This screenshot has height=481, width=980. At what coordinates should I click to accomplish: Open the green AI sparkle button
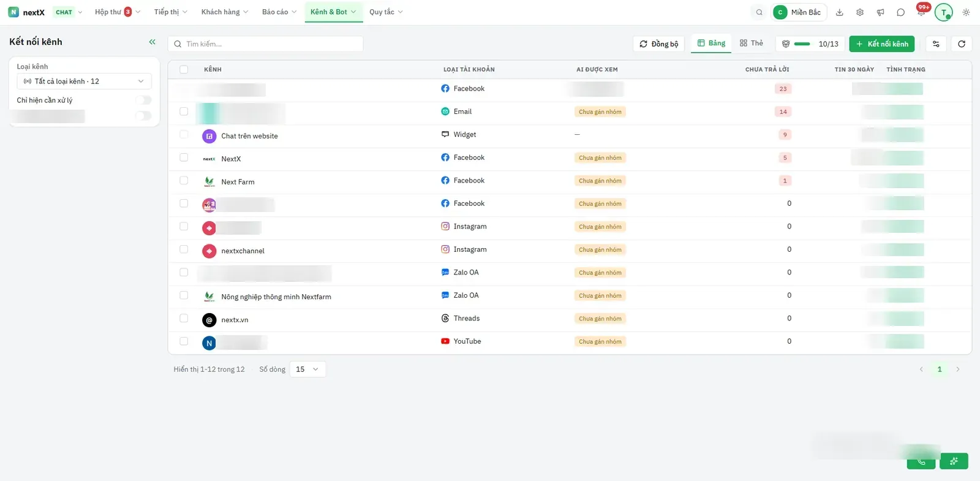click(954, 461)
